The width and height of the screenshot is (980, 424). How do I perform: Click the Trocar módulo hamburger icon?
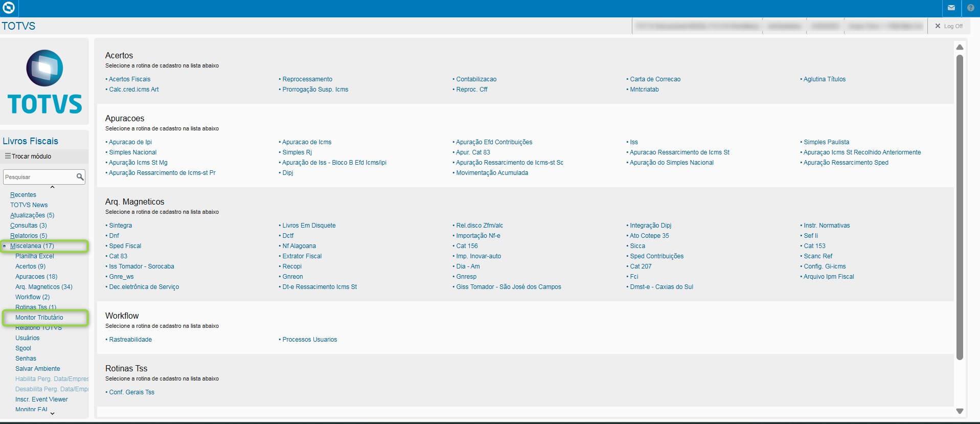pos(8,156)
